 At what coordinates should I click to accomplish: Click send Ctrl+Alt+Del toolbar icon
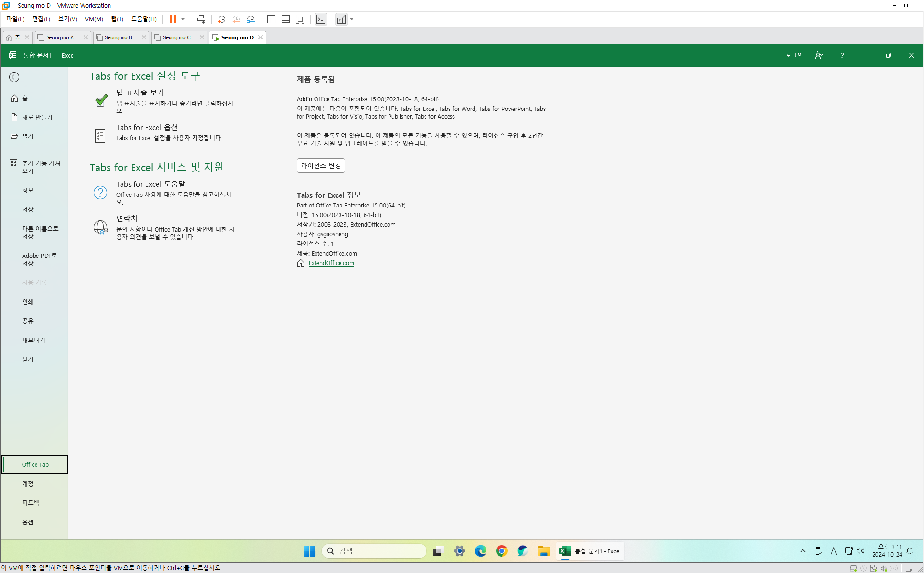tap(201, 19)
